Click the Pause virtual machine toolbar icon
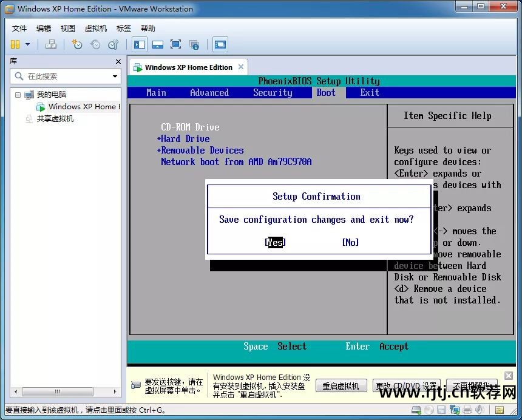The height and width of the screenshot is (420, 522). click(x=15, y=44)
